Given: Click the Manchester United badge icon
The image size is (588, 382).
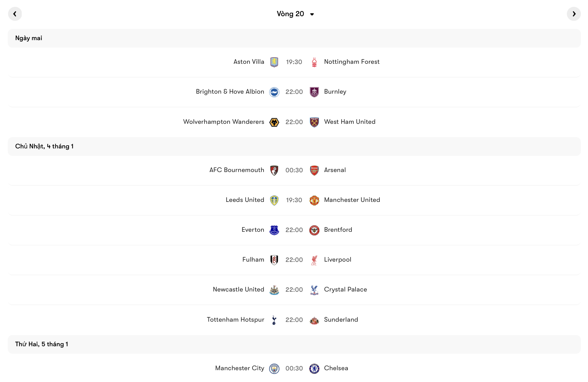Looking at the screenshot, I should pos(315,200).
